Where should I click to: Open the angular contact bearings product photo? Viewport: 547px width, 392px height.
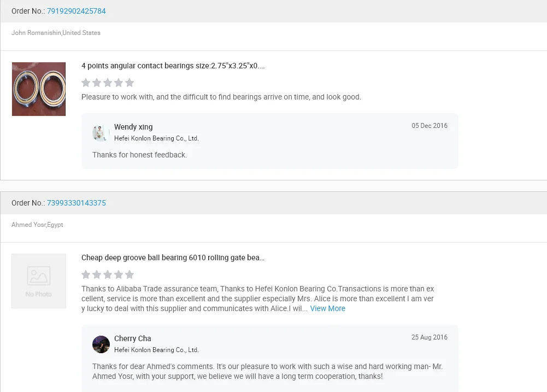click(39, 89)
